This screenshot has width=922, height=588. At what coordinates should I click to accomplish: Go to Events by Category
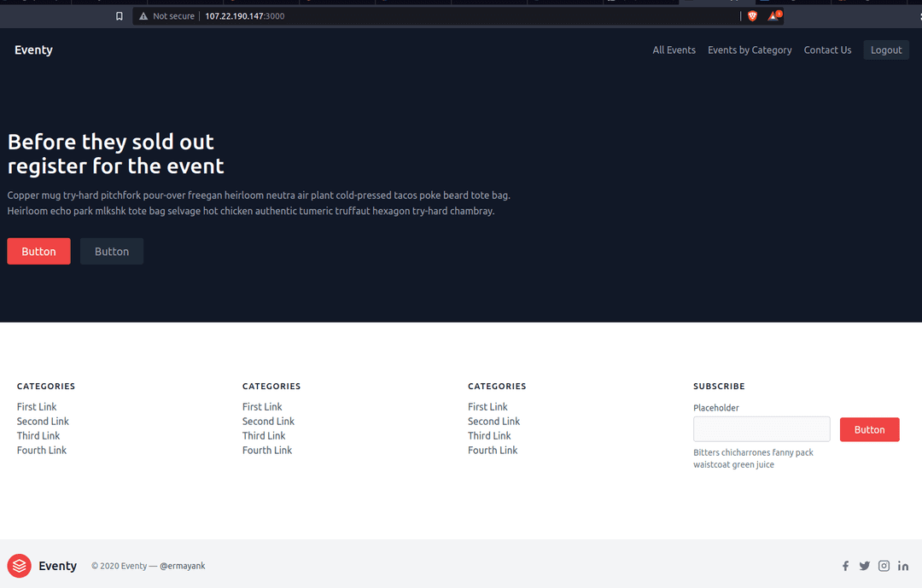click(750, 50)
